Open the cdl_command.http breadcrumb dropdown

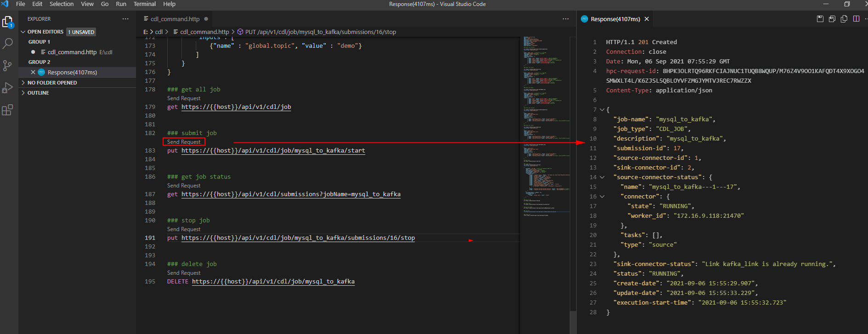(x=201, y=32)
